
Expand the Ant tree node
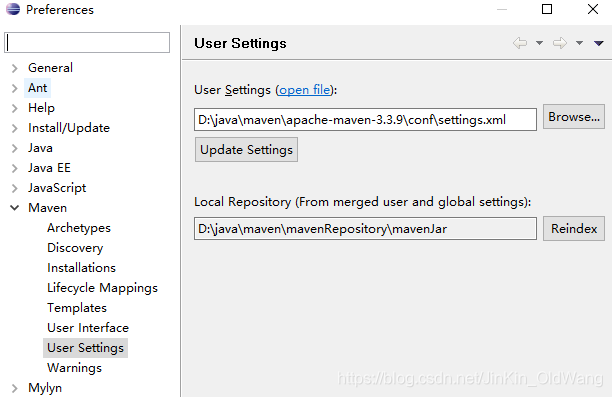(14, 88)
